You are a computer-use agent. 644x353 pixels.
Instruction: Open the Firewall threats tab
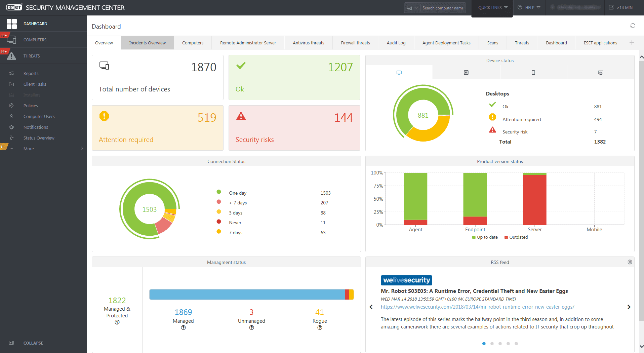355,43
